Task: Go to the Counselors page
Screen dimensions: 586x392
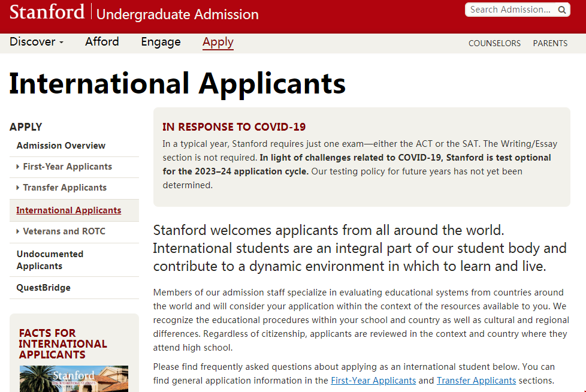Action: [494, 43]
